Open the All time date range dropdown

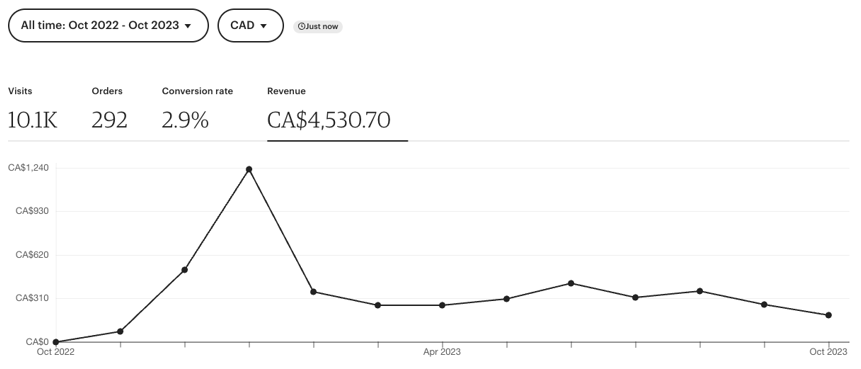tap(108, 25)
